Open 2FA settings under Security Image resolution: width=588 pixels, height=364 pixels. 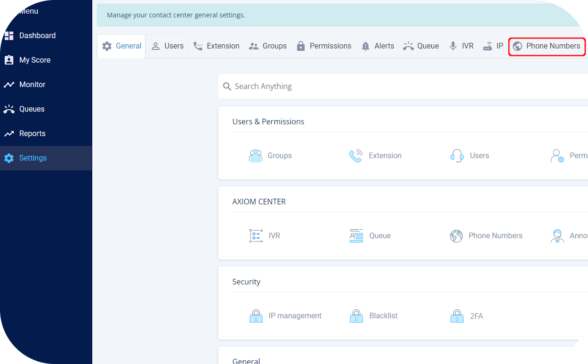click(x=476, y=316)
